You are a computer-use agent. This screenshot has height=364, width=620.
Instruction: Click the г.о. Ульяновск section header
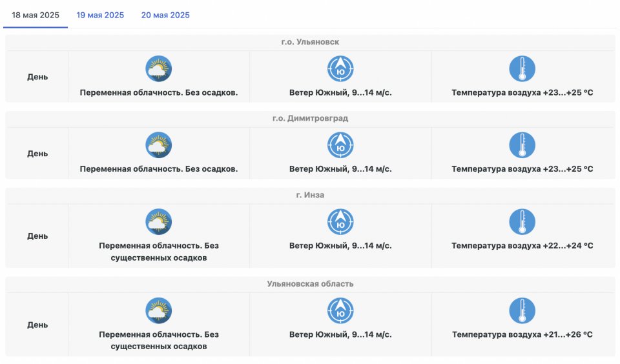[310, 42]
